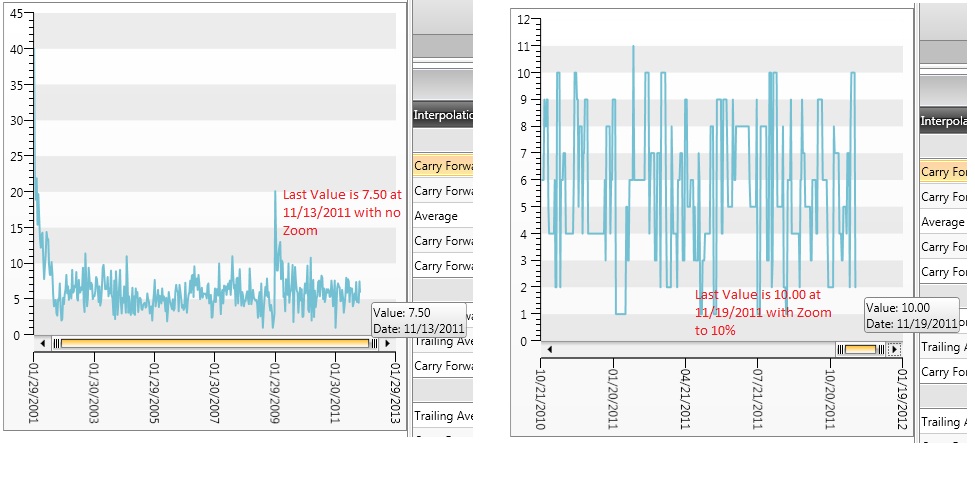Select highlighted Carry Forward row beside the left chart
Screen dimensions: 975x500
click(443, 166)
